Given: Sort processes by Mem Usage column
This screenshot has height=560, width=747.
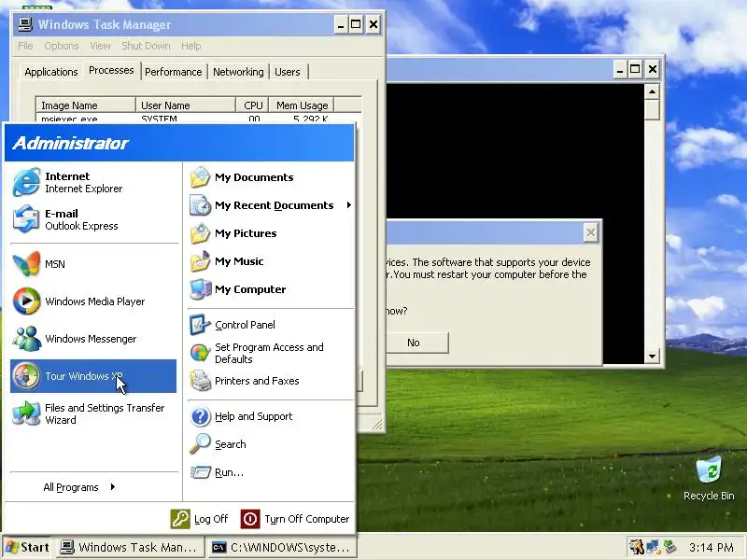Looking at the screenshot, I should tap(302, 105).
